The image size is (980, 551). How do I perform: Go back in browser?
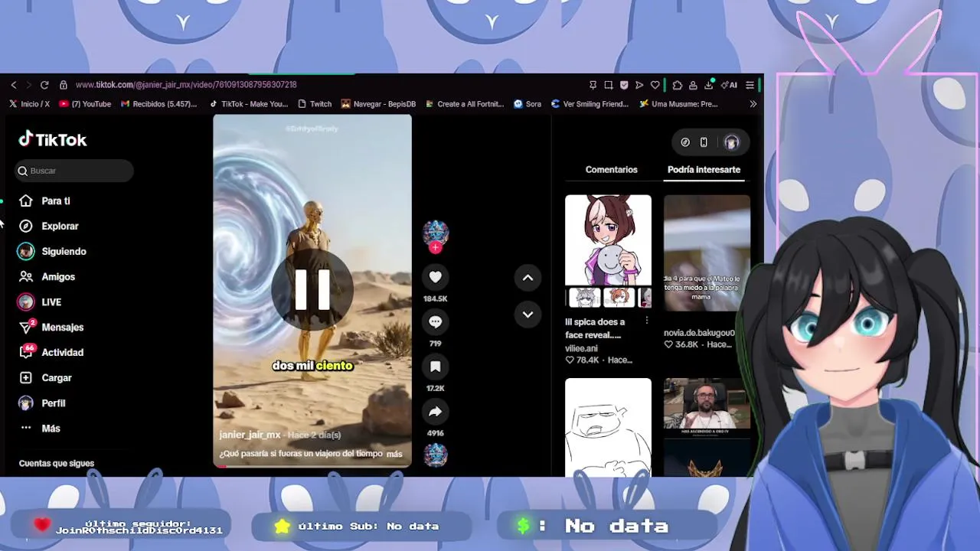[14, 85]
